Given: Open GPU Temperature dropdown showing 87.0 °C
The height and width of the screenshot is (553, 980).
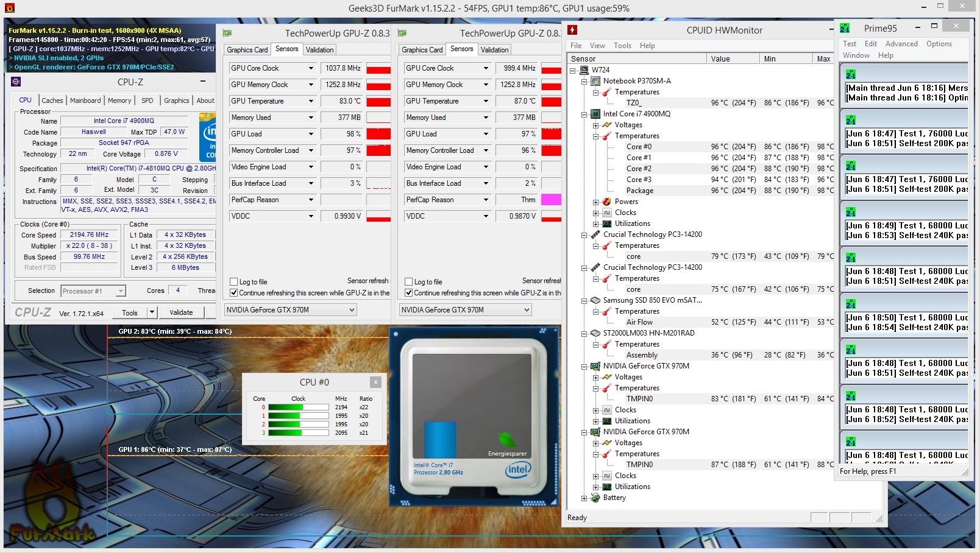Looking at the screenshot, I should pos(486,101).
